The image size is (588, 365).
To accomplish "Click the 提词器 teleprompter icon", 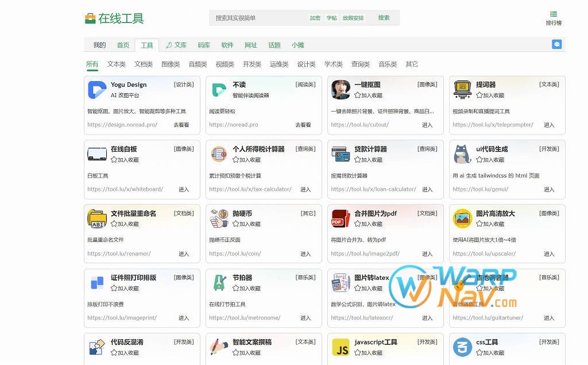I will point(462,90).
